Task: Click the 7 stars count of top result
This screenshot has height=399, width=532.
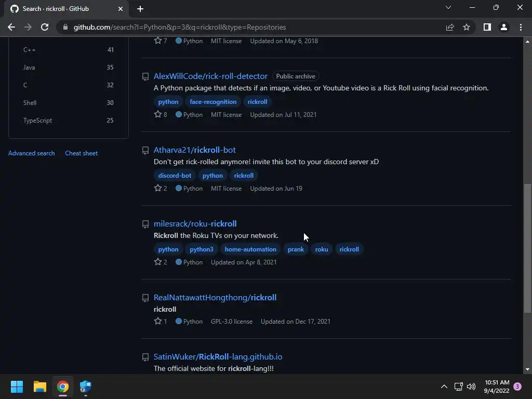Action: [161, 41]
